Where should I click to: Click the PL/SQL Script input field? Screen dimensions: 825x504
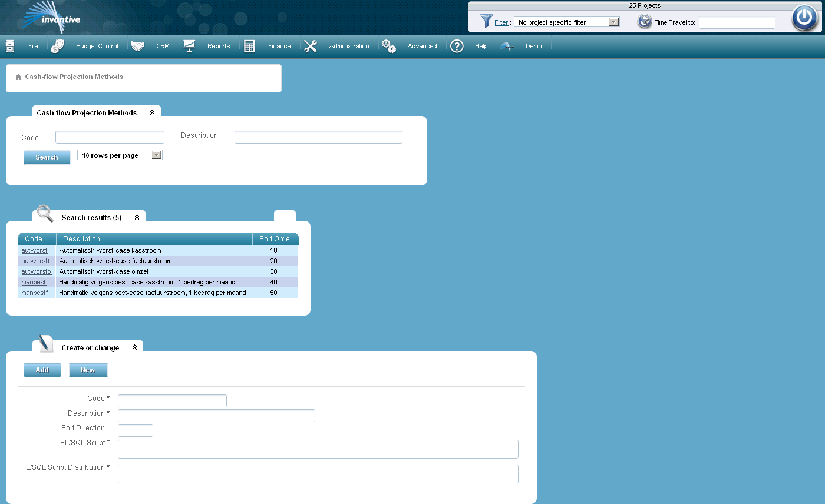[x=318, y=449]
